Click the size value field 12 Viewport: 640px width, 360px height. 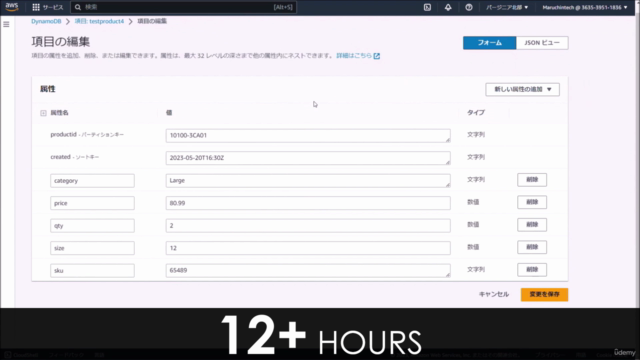[x=308, y=248]
